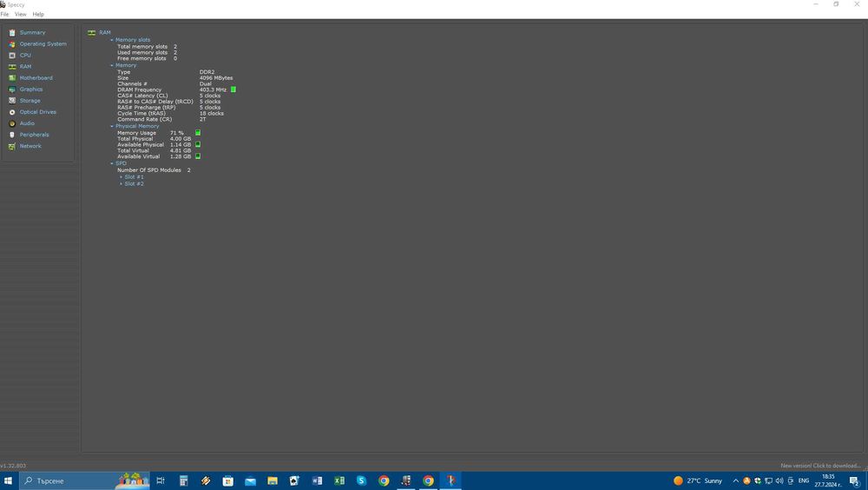Show hidden system tray icons
Viewport: 868px width, 490px height.
(736, 480)
